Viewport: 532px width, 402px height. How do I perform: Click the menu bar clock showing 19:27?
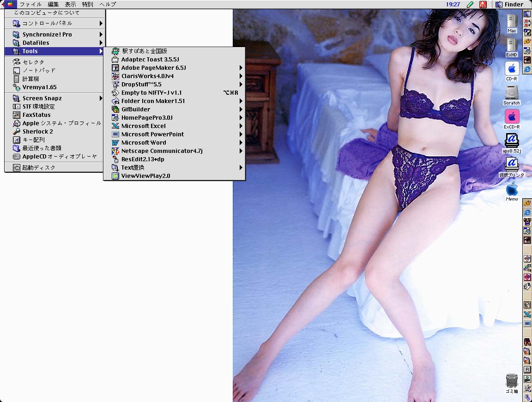coord(453,4)
